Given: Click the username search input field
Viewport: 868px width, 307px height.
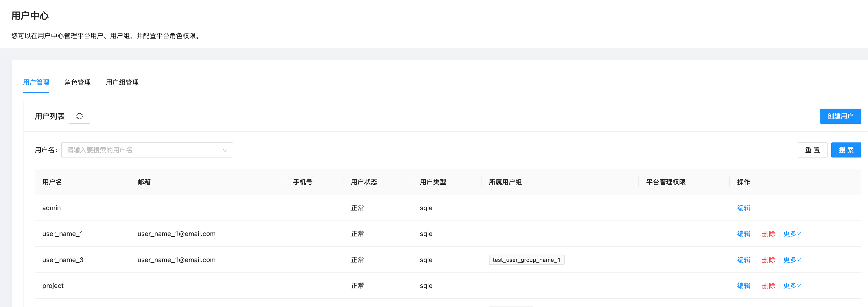Looking at the screenshot, I should pos(135,150).
